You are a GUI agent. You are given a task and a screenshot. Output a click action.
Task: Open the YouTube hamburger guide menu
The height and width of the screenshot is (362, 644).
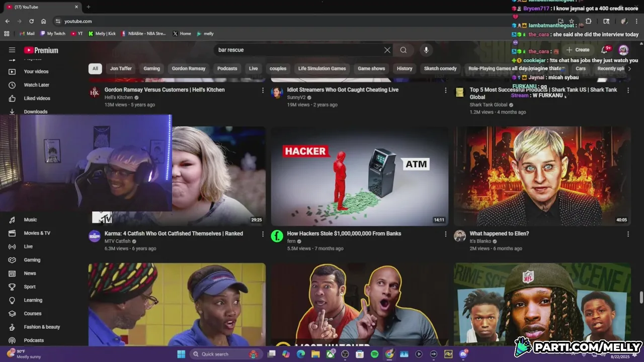pyautogui.click(x=12, y=50)
